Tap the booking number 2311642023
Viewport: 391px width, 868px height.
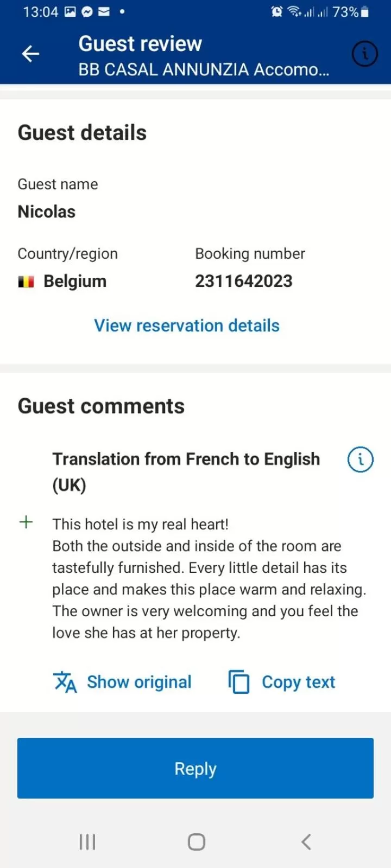[244, 281]
